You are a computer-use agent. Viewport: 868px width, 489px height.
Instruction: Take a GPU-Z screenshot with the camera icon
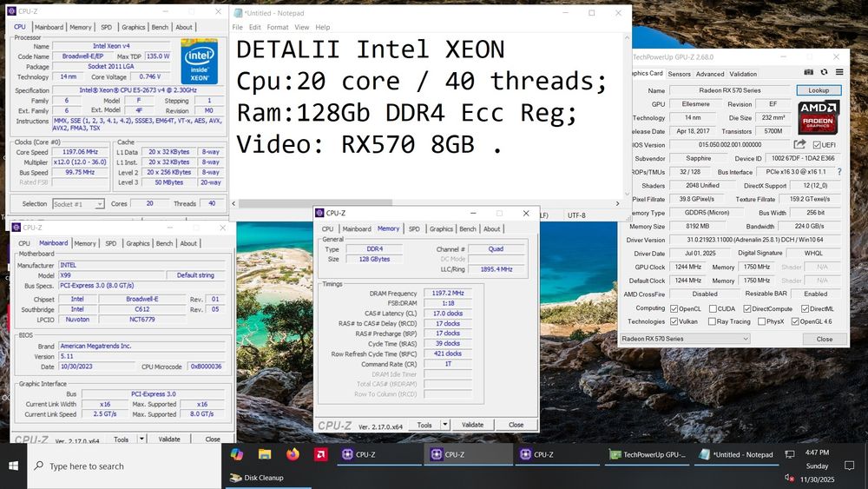[x=808, y=72]
